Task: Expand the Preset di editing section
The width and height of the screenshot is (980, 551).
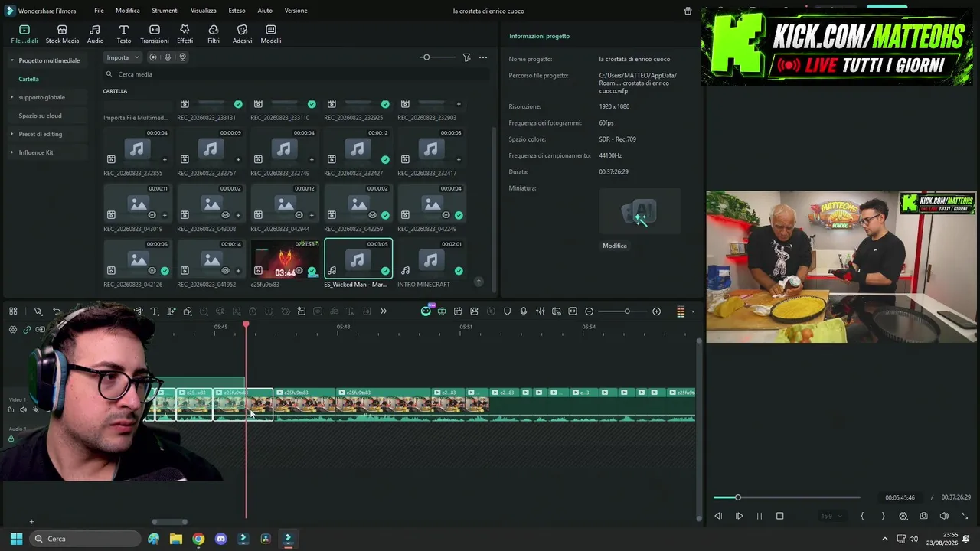Action: coord(11,134)
